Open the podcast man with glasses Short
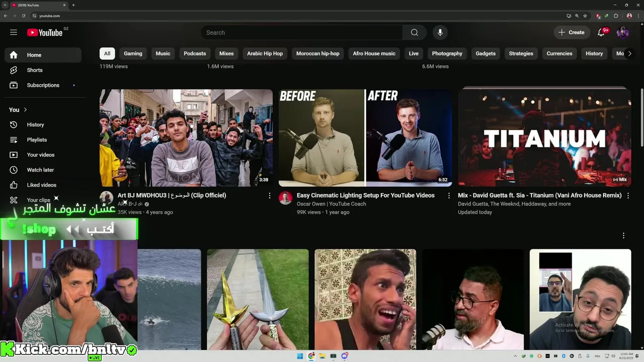The width and height of the screenshot is (644, 362). (473, 299)
